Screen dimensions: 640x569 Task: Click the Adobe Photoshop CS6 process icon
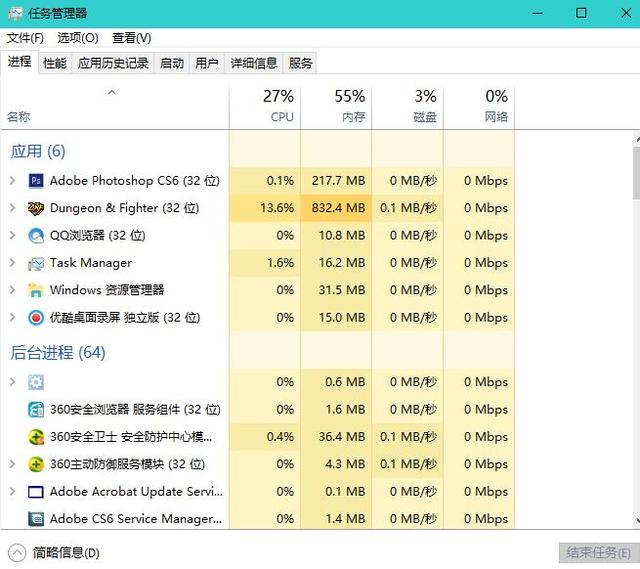[x=36, y=181]
